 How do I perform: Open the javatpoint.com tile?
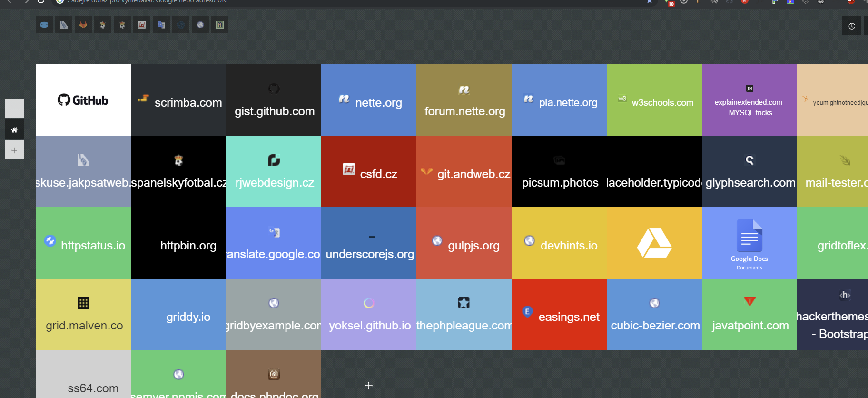[750, 314]
